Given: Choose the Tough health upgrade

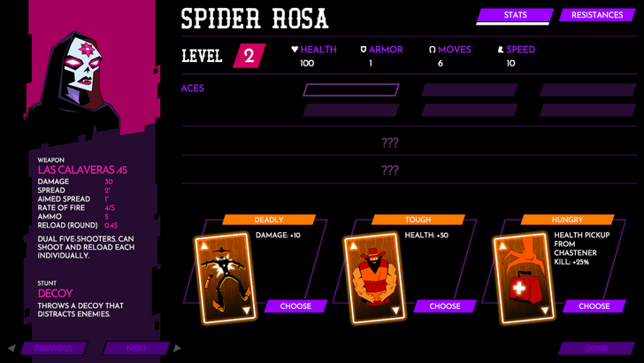Looking at the screenshot, I should 445,305.
